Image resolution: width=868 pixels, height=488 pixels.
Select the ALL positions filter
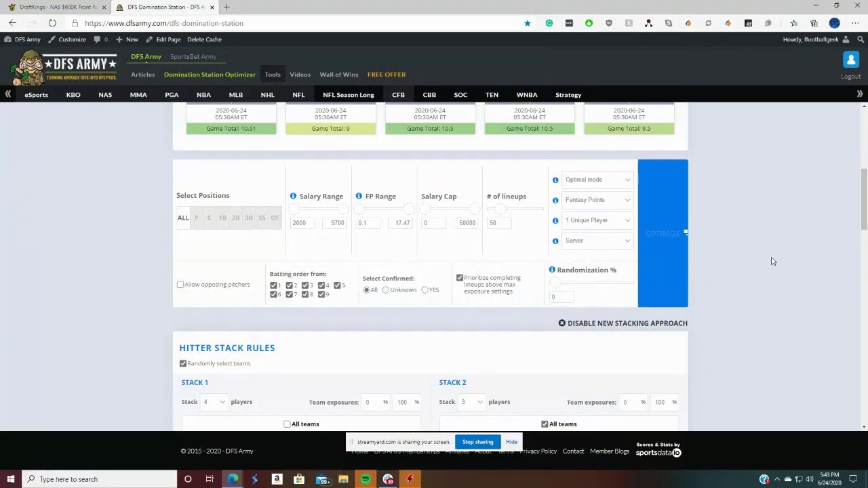pyautogui.click(x=183, y=218)
